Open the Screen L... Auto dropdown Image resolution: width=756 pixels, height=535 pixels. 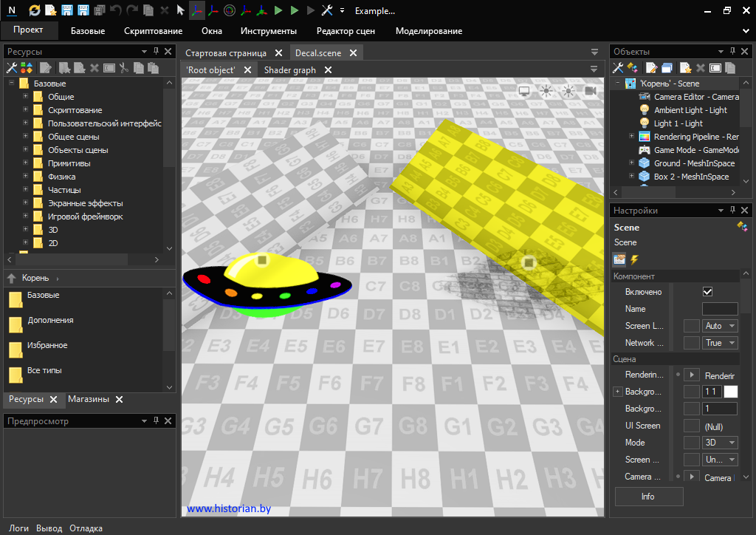point(720,326)
